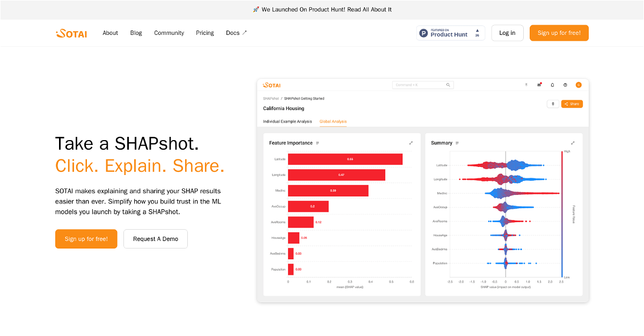Click the 'Summary' panel title
The width and height of the screenshot is (644, 336).
(442, 143)
